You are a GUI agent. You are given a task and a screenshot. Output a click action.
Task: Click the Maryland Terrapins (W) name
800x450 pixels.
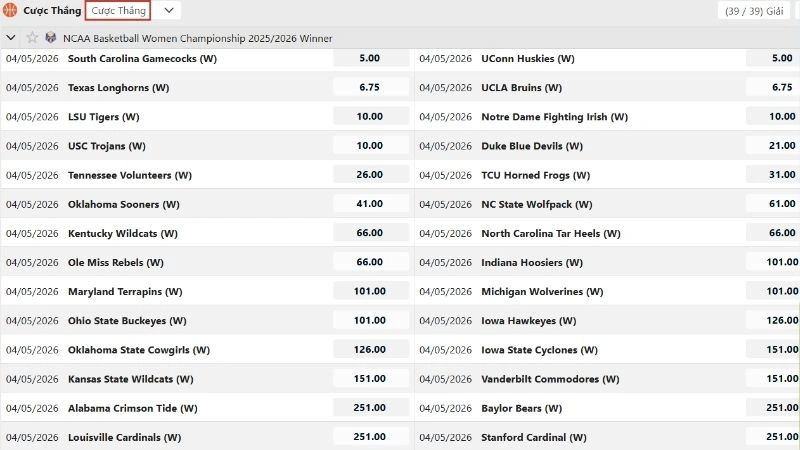pyautogui.click(x=125, y=291)
